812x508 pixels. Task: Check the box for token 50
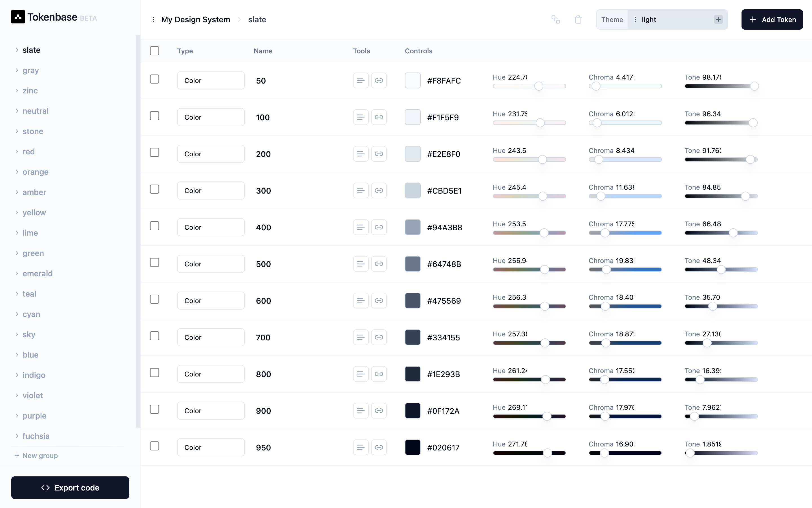(154, 79)
